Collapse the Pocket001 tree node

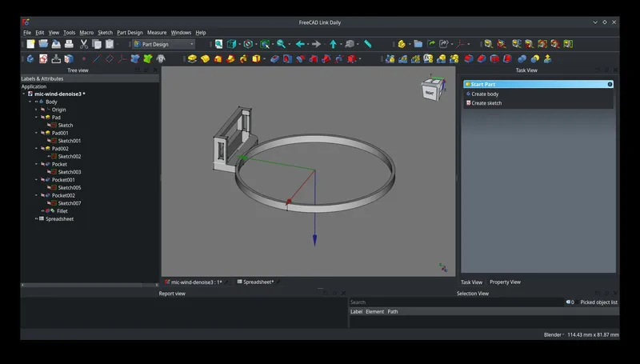(x=36, y=179)
